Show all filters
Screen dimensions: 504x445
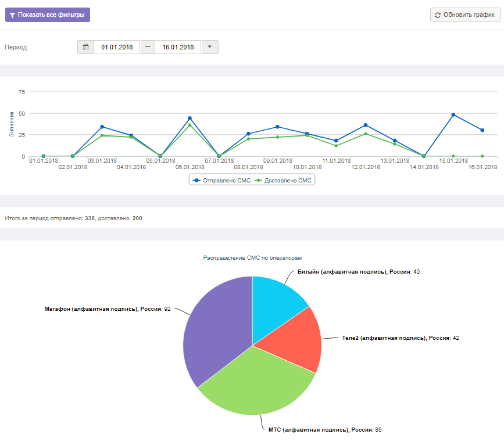[x=48, y=15]
